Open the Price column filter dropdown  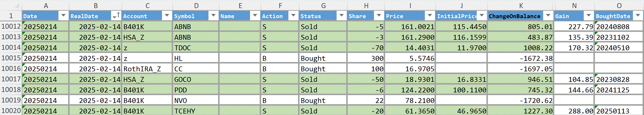point(430,16)
